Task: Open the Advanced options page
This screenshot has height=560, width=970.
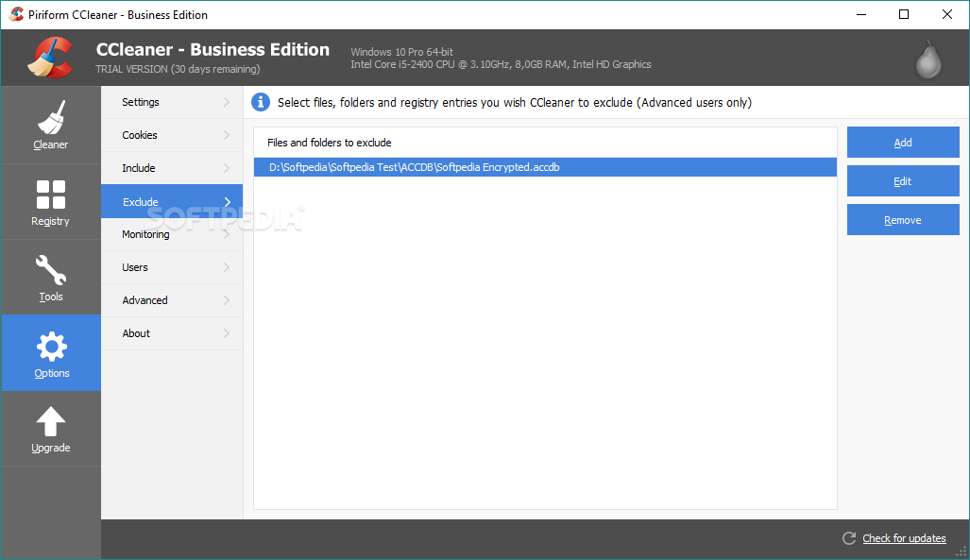Action: (x=172, y=300)
